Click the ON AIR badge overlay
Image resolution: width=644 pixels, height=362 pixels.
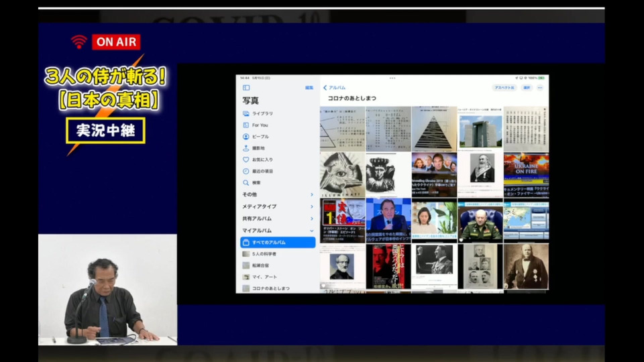(x=116, y=42)
